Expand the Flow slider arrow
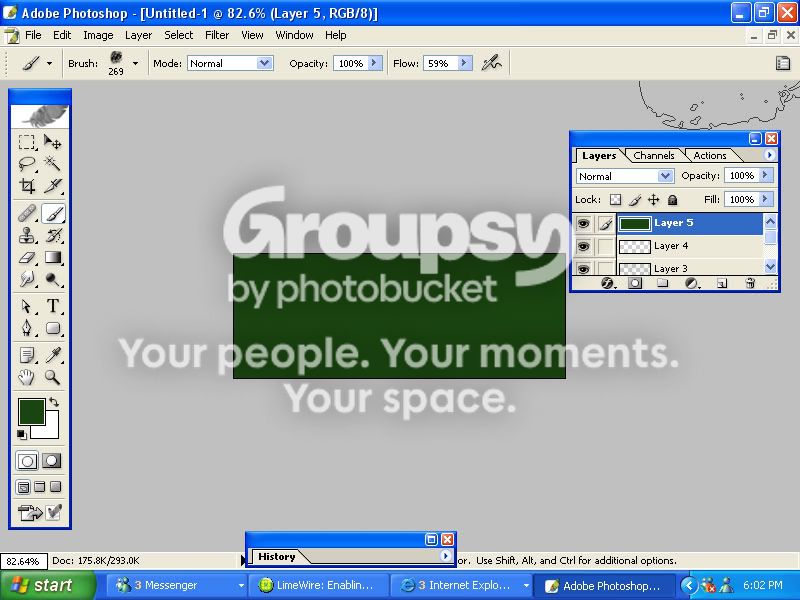Image resolution: width=800 pixels, height=600 pixels. point(464,63)
